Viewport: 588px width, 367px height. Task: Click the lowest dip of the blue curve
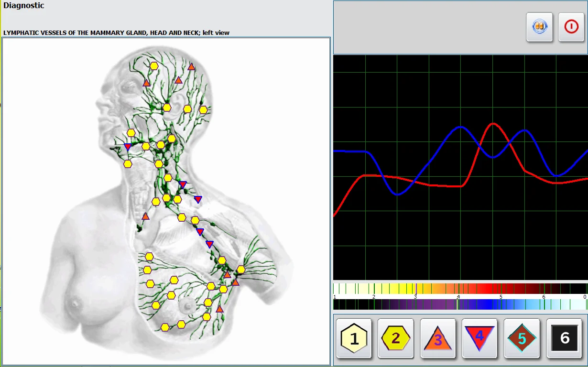[x=397, y=194]
